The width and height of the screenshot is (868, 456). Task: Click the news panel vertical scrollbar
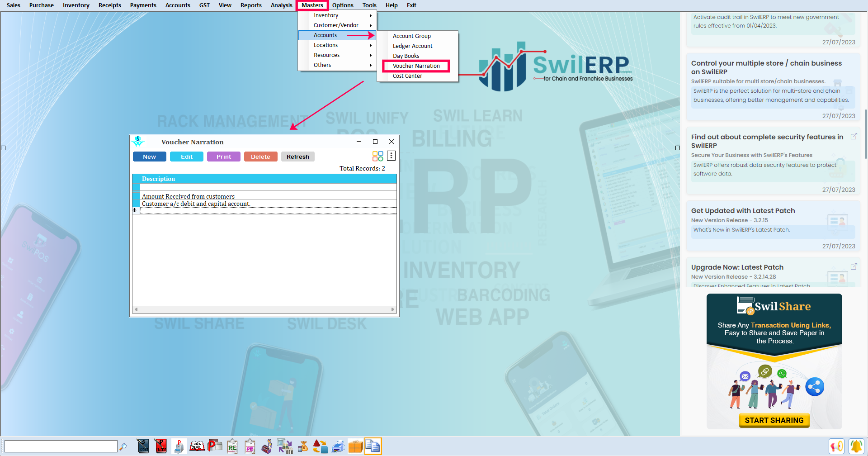point(865,134)
